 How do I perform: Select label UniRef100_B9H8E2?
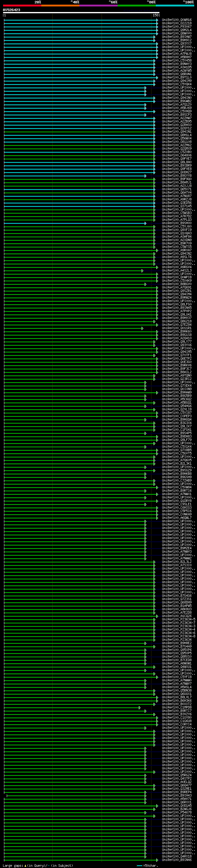pos(176,643)
